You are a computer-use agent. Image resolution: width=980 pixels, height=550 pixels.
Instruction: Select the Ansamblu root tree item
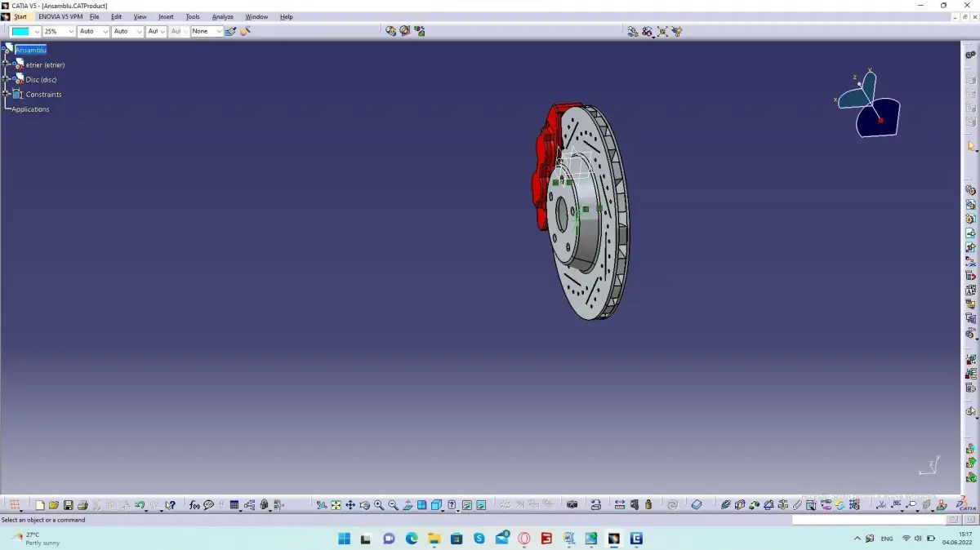click(31, 50)
